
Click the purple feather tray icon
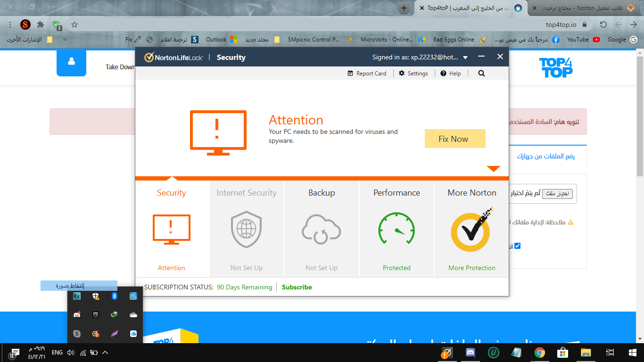114,334
